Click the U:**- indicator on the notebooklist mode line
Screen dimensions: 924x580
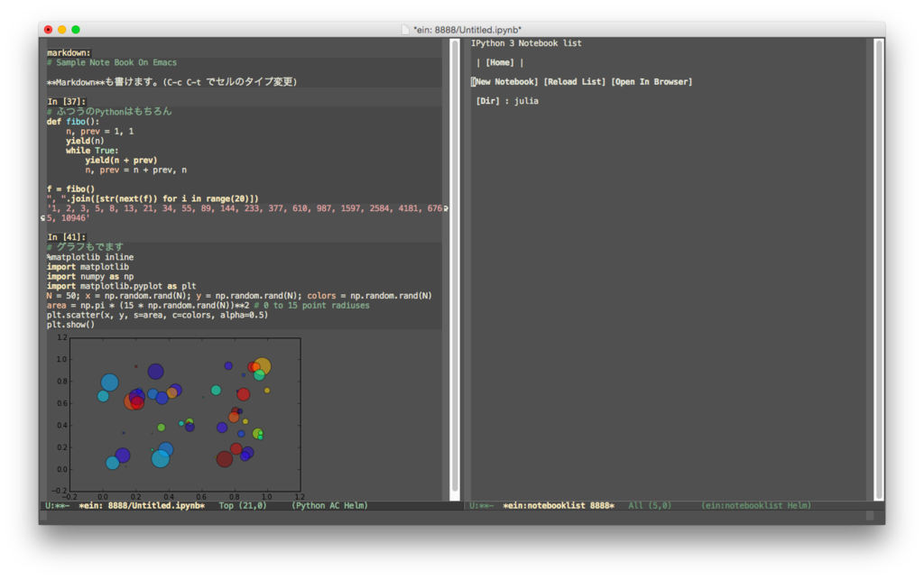pos(485,505)
